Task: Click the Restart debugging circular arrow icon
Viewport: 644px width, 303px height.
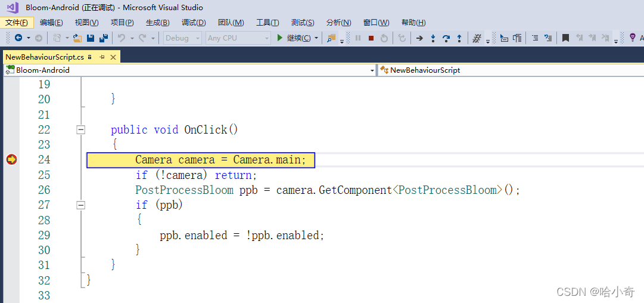Action: pyautogui.click(x=384, y=38)
